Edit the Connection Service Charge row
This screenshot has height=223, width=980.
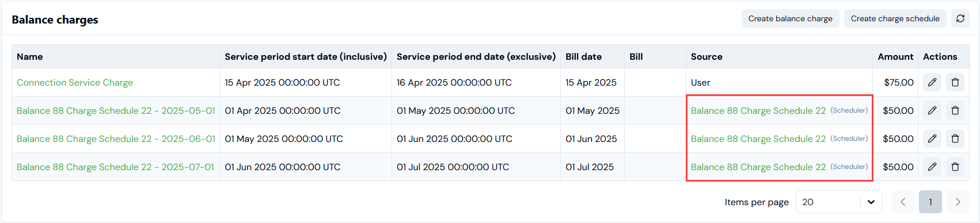pos(932,82)
